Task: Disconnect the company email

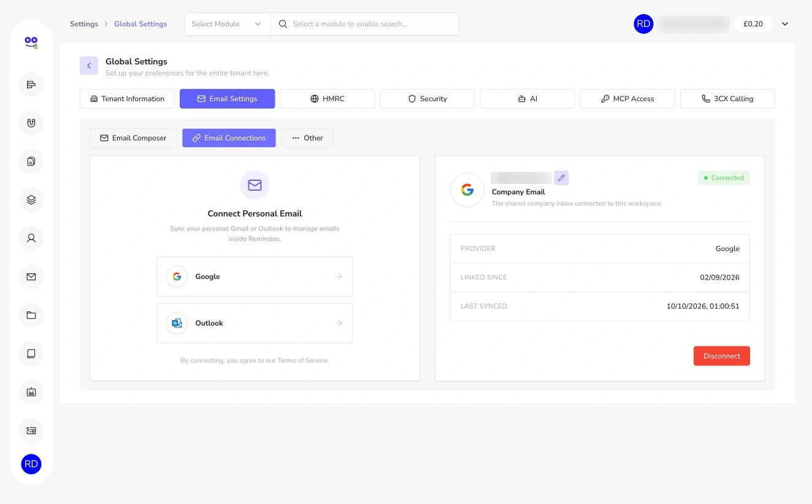Action: coord(722,356)
